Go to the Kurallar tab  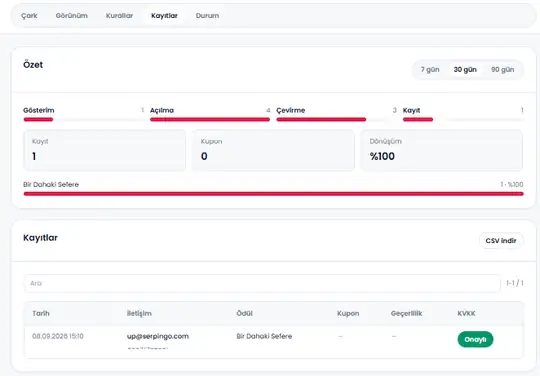(119, 16)
